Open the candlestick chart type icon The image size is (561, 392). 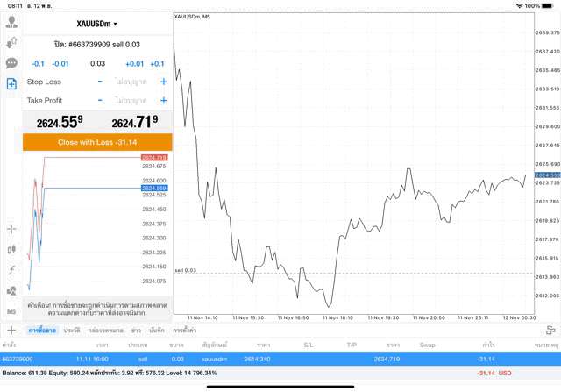[x=11, y=249]
